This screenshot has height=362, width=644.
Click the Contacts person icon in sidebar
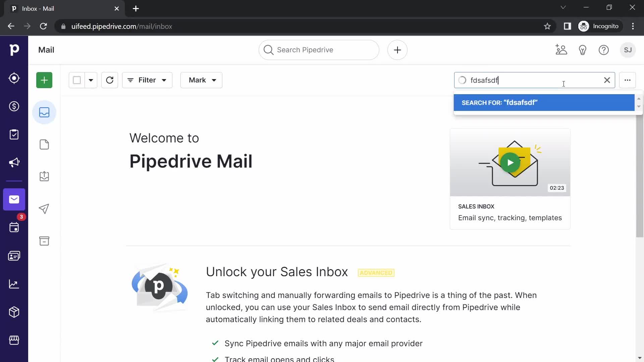[14, 256]
